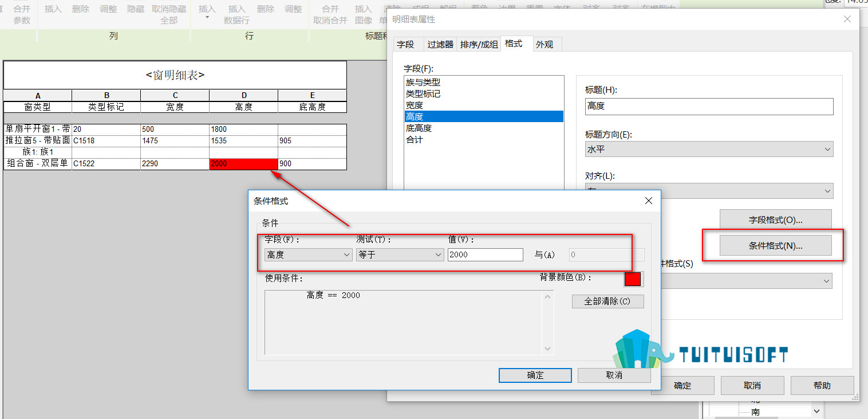Click 取消 in the 条件格式 dialog
The width and height of the screenshot is (868, 419).
coord(614,375)
